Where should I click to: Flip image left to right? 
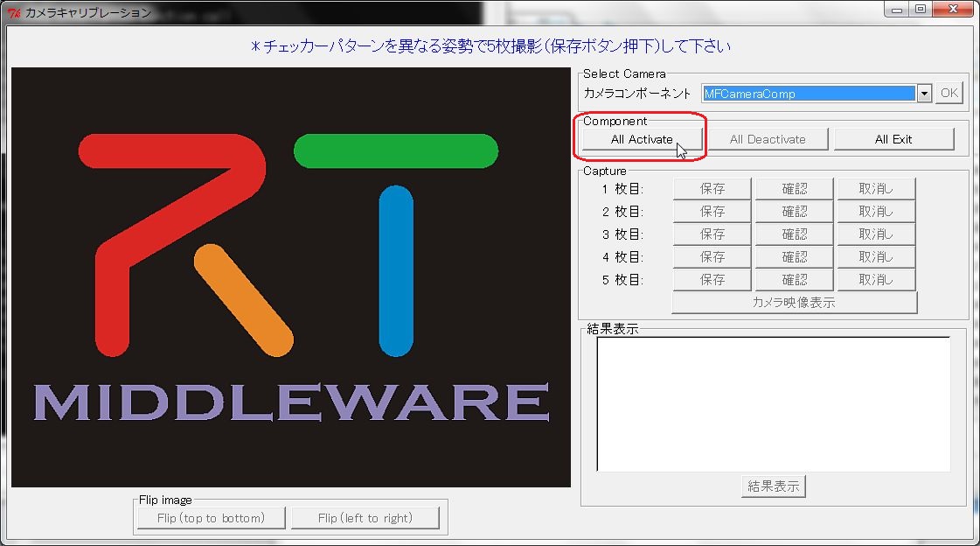point(365,518)
